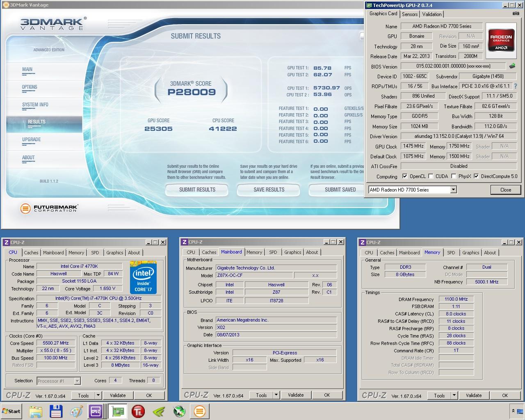525x420 pixels.
Task: Open the red TL taskbar icon
Action: (x=138, y=411)
